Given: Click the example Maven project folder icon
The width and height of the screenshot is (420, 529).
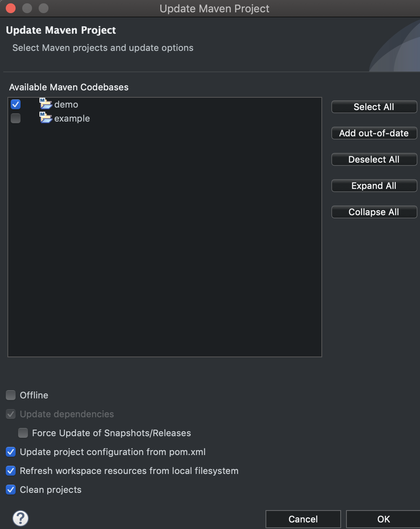Looking at the screenshot, I should tap(46, 118).
